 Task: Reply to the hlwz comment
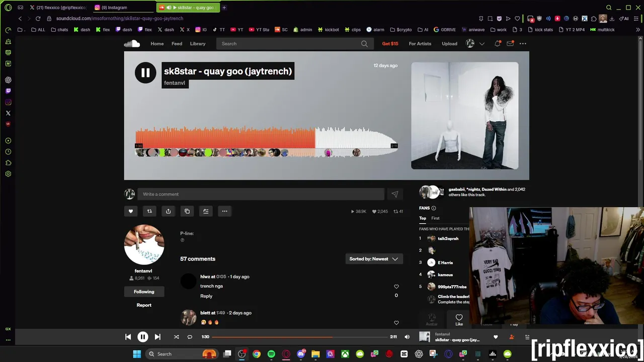coord(206,296)
